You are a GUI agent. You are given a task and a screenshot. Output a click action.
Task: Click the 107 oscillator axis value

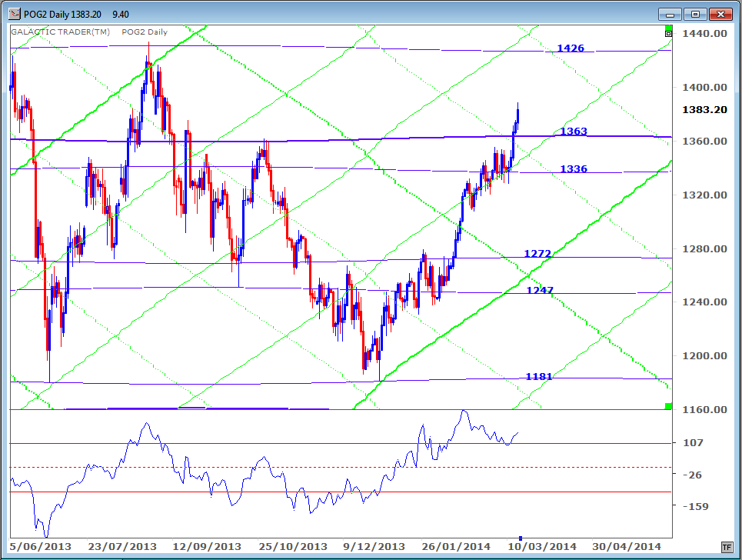click(694, 442)
